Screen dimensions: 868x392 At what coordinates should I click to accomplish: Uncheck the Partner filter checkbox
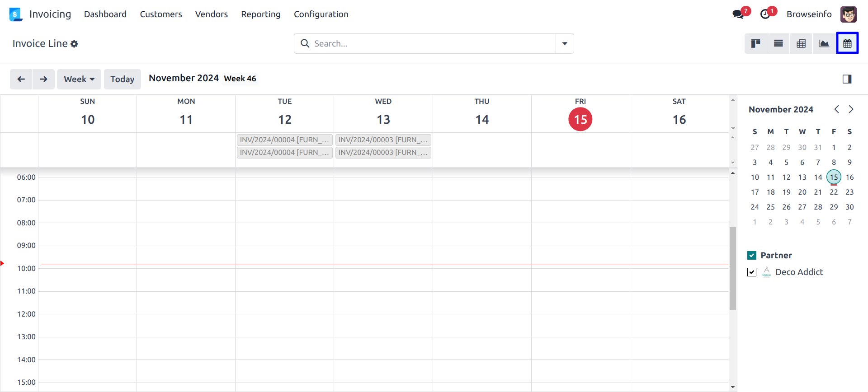click(x=752, y=256)
